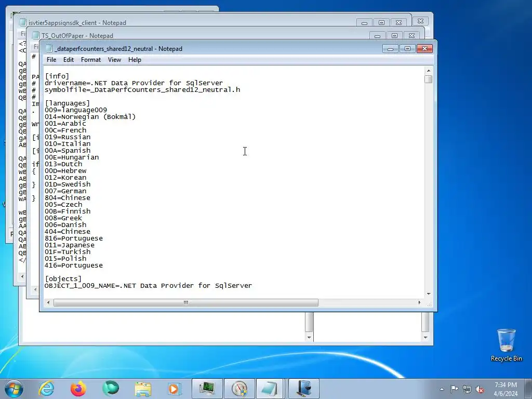Open the Edit menu
532x399 pixels.
point(68,60)
